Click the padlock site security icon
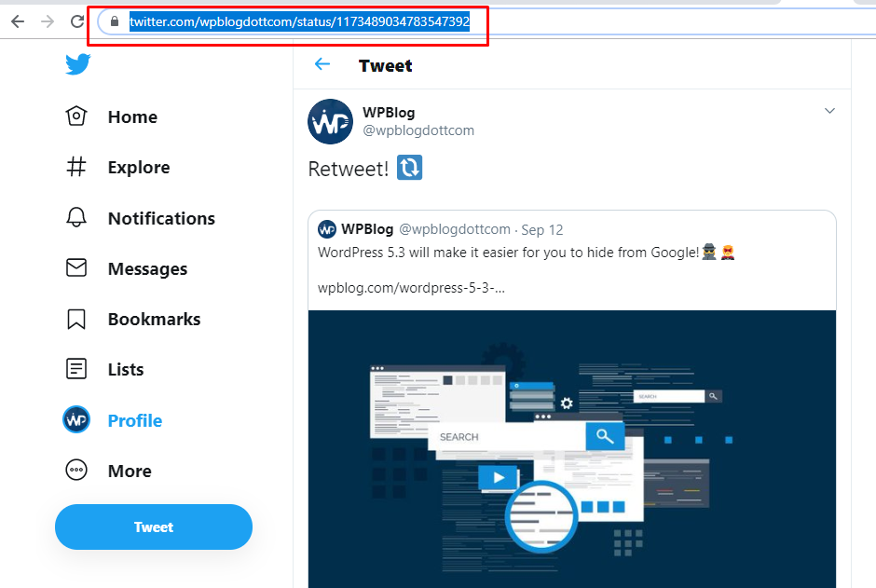This screenshot has height=588, width=876. click(115, 21)
